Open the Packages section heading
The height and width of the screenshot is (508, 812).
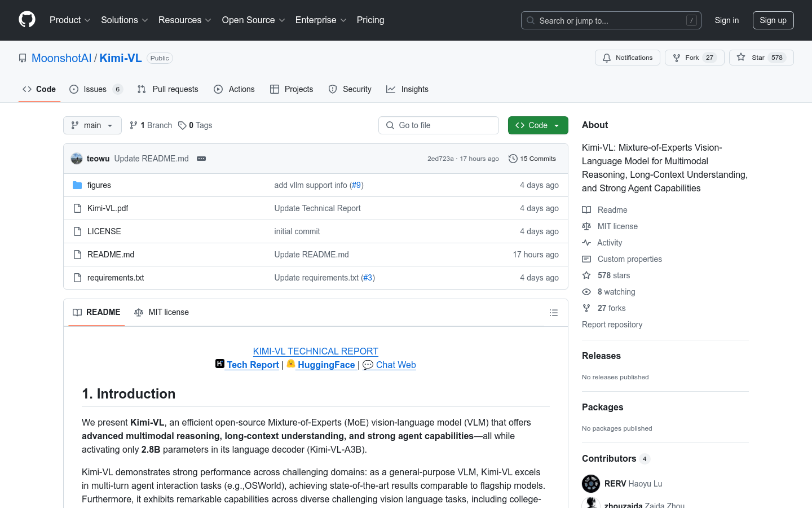(603, 407)
